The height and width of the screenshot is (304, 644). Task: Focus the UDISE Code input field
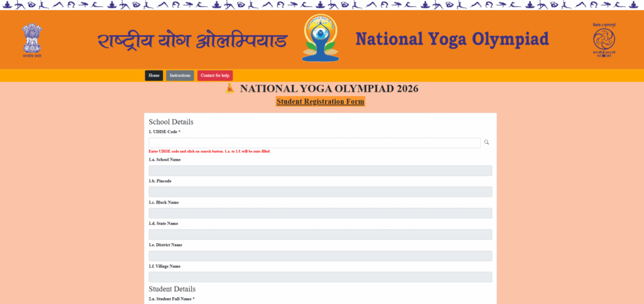(314, 143)
